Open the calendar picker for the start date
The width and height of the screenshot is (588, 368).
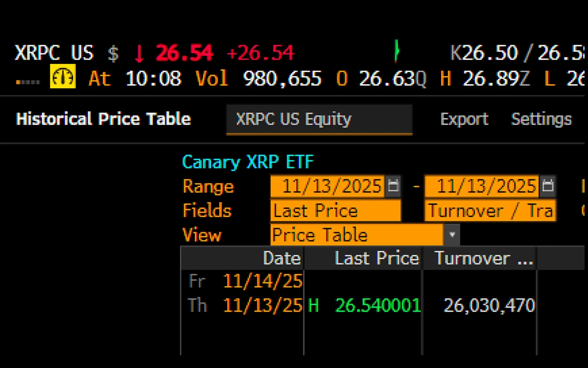pyautogui.click(x=392, y=186)
